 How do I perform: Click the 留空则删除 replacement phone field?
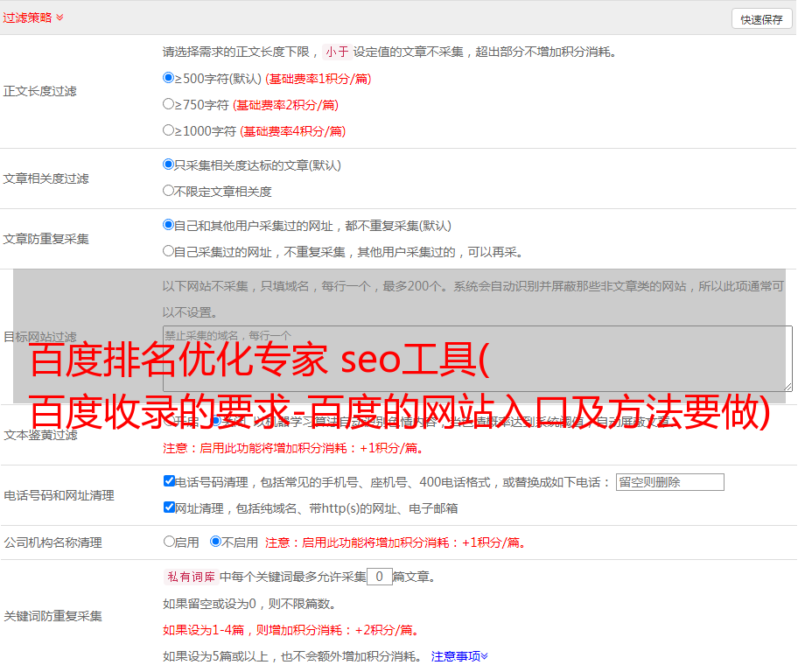pos(669,482)
